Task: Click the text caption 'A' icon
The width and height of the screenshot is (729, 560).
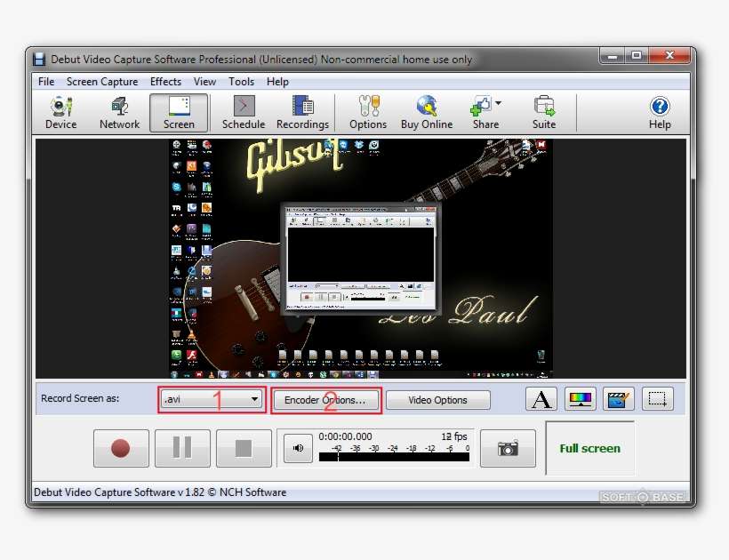Action: 541,399
